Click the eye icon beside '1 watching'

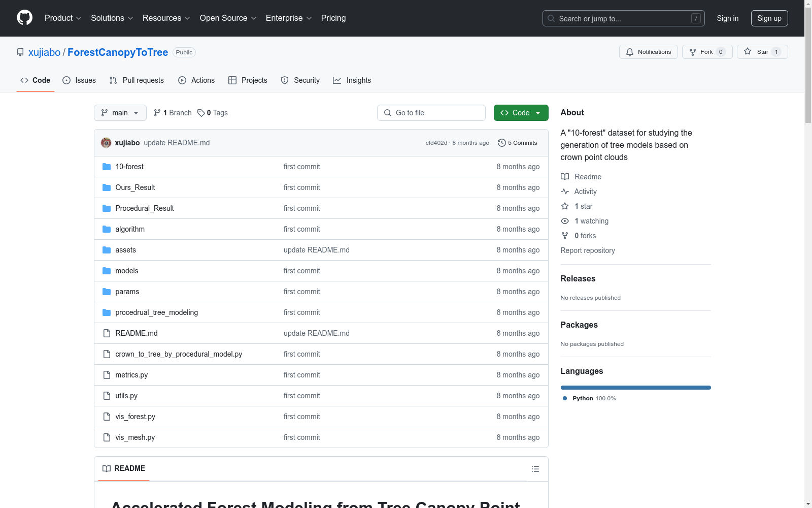coord(565,221)
